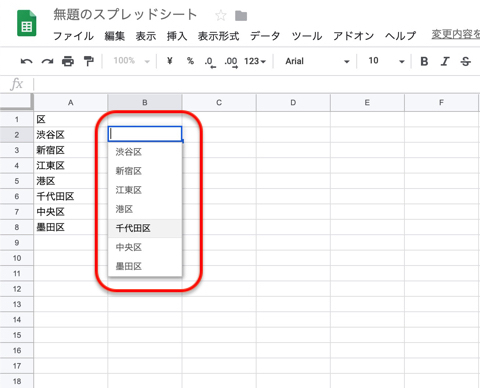Open the 挿入 menu

tap(177, 36)
